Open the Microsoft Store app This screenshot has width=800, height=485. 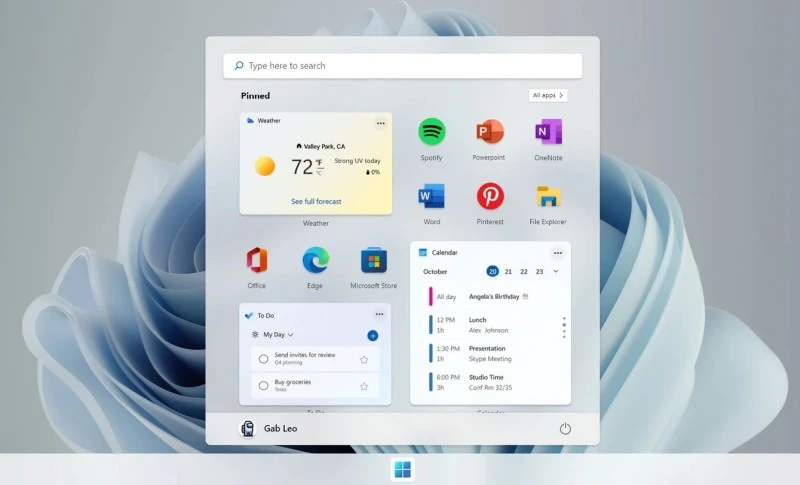click(373, 260)
